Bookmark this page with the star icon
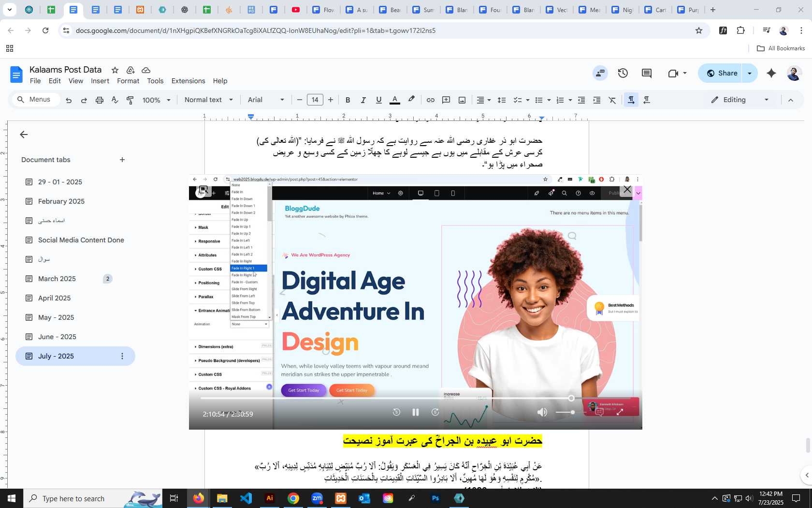 (699, 30)
